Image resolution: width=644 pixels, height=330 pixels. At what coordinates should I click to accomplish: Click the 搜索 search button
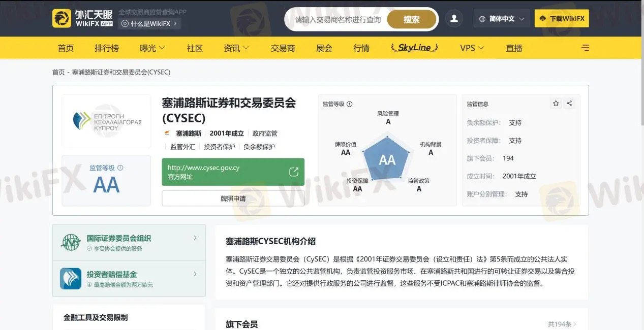pyautogui.click(x=412, y=19)
